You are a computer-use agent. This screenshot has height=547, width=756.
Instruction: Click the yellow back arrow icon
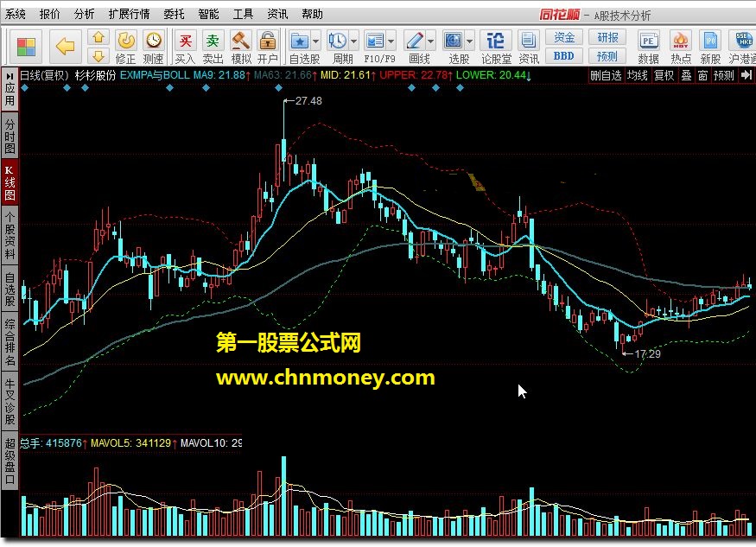click(65, 47)
